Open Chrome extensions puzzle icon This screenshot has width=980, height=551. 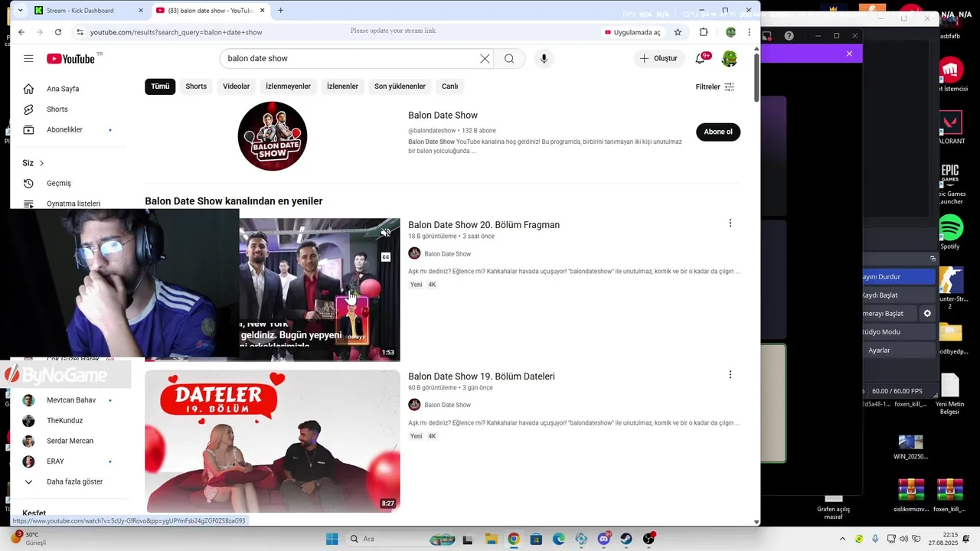(x=704, y=32)
